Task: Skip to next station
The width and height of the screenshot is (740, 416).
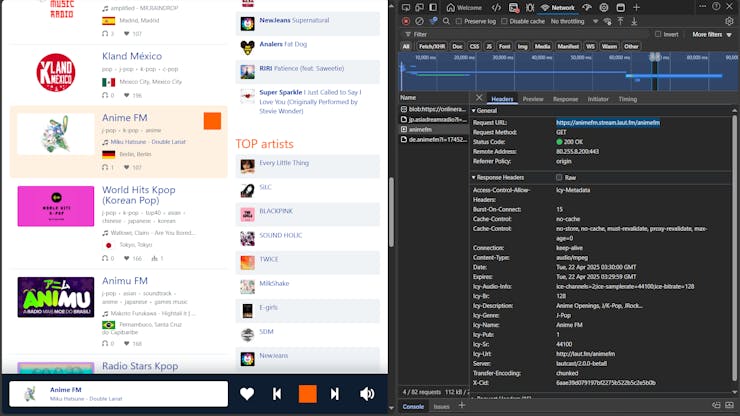Action: (x=335, y=394)
